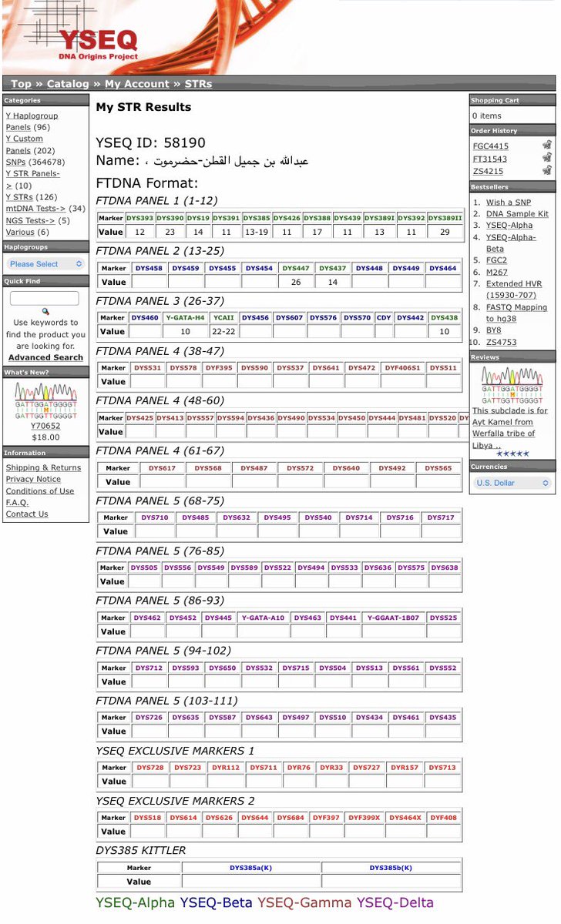Open the F.A.Q. link
Viewport: 561px width, 924px height.
[17, 502]
